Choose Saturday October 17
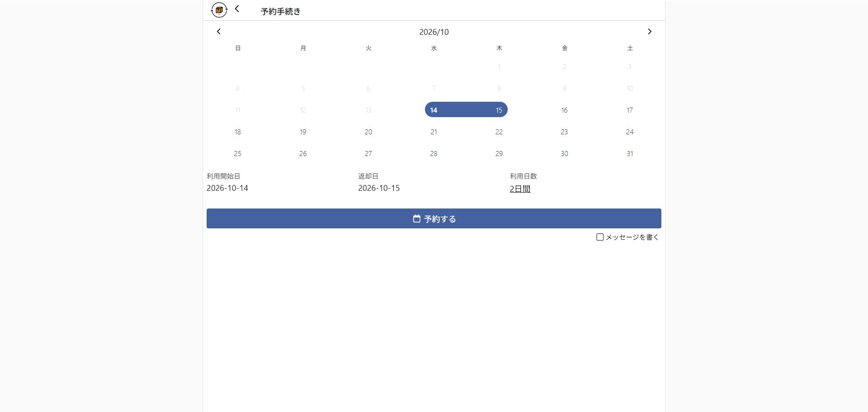Screen dimensions: 868x412 click(x=630, y=110)
